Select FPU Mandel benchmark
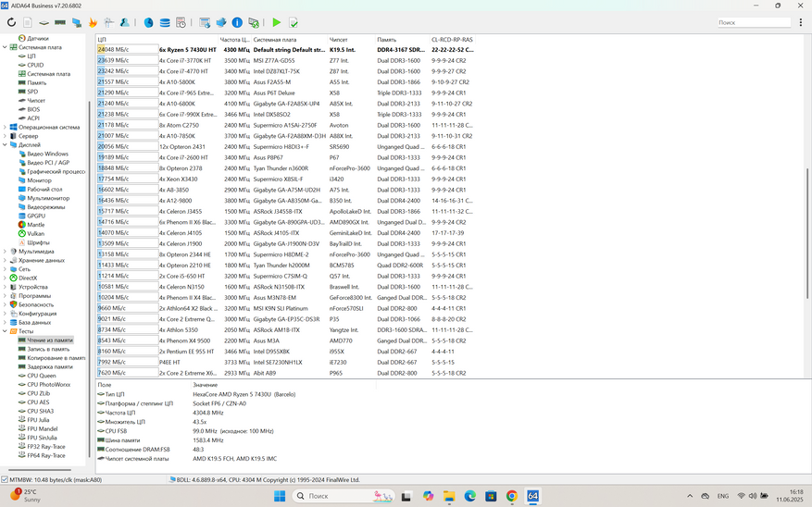Viewport: 812px width, 507px height. coord(43,429)
